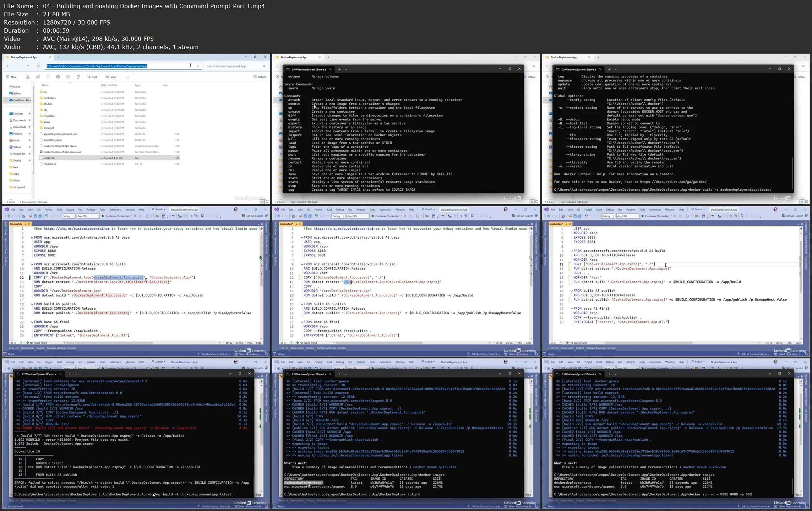812x511 pixels.
Task: Open the Sort dropdown in File Explorer
Action: click(93, 77)
